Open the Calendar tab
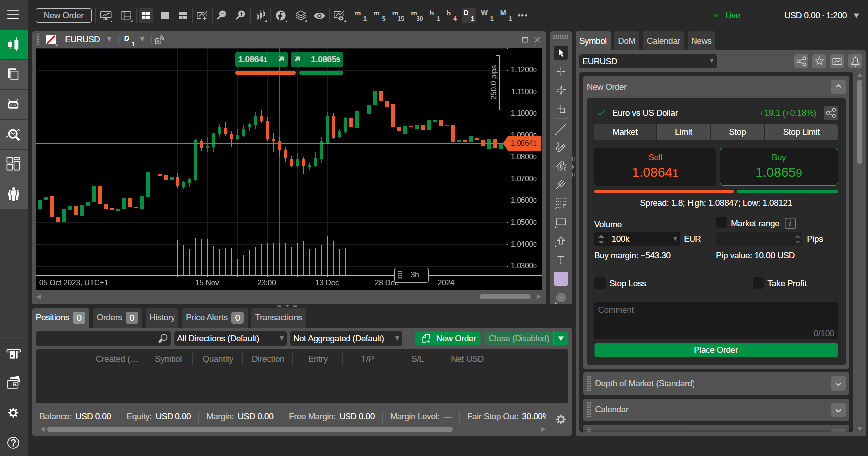The height and width of the screenshot is (456, 868). click(663, 41)
